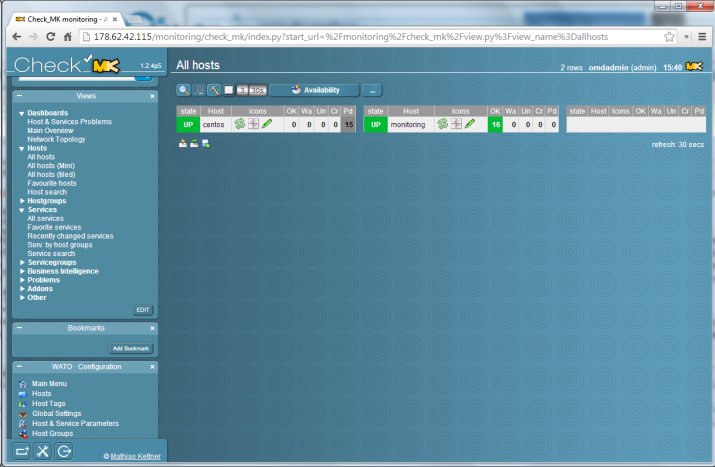The width and height of the screenshot is (715, 467).
Task: Click the Availability button
Action: [x=314, y=90]
